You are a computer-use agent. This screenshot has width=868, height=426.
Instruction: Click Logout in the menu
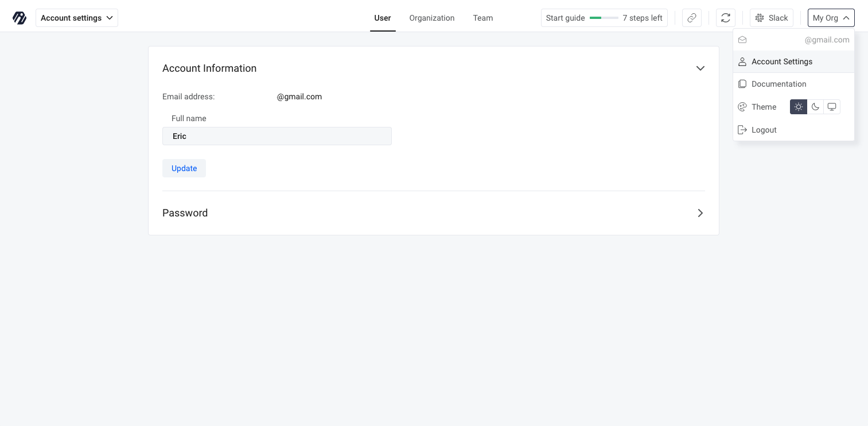(x=794, y=130)
